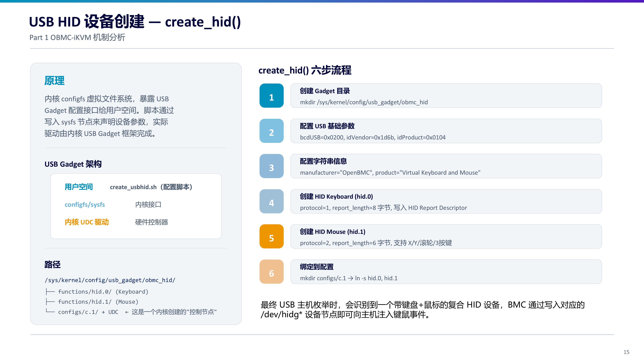Click the step 4 number badge

(271, 201)
